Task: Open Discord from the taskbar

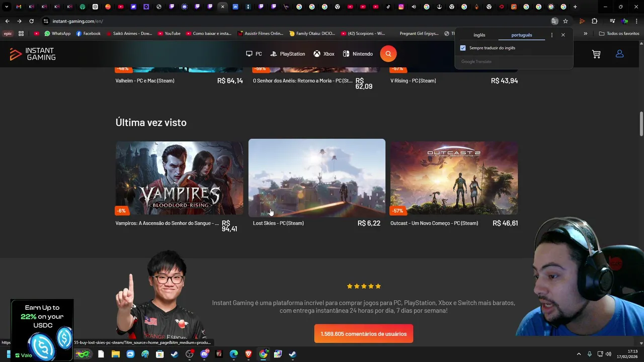Action: click(204, 354)
